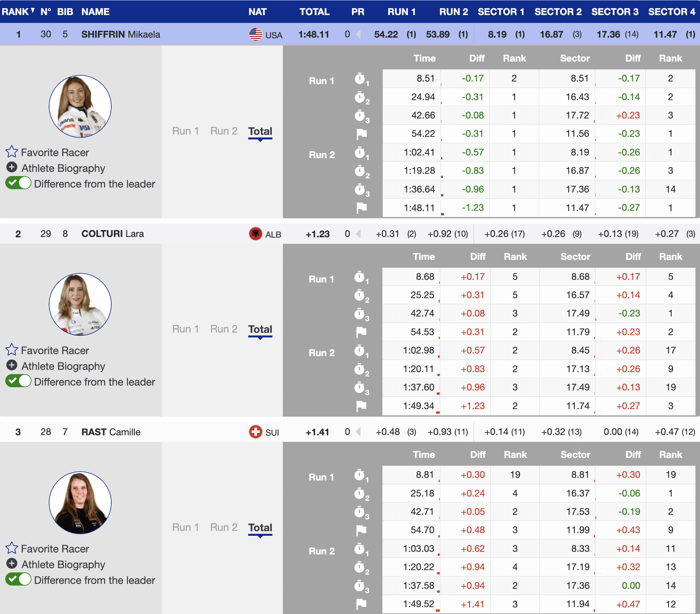Toggle Colturi's Difference from the leader switch
The height and width of the screenshot is (614, 700).
point(18,381)
